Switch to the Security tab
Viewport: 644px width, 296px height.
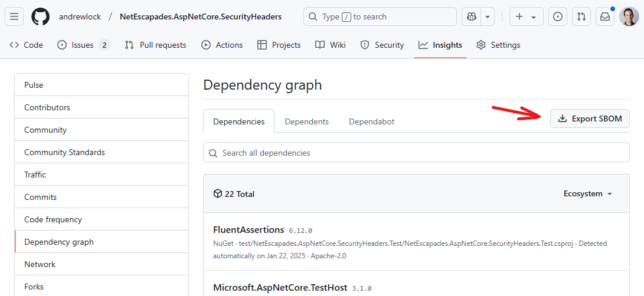[x=383, y=45]
